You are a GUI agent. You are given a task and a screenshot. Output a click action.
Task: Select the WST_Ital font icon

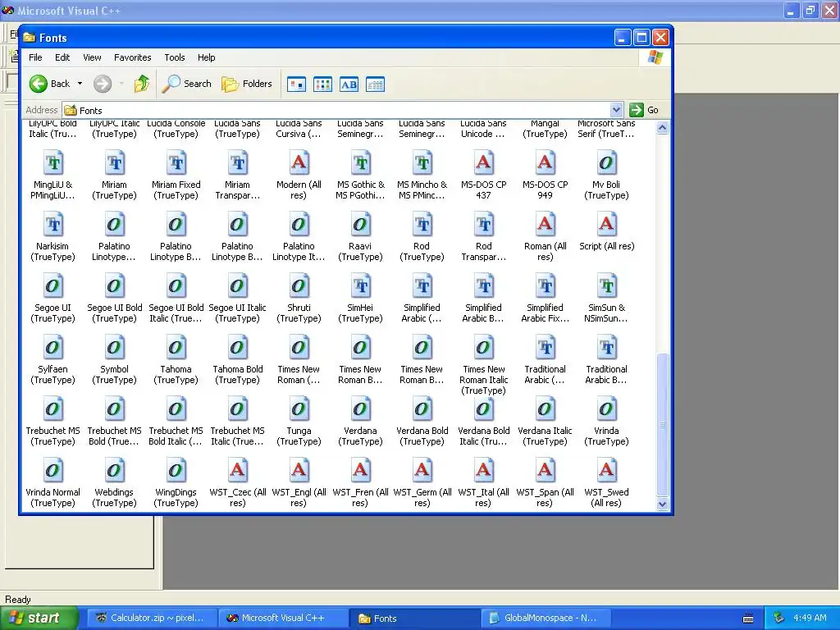[x=484, y=470]
